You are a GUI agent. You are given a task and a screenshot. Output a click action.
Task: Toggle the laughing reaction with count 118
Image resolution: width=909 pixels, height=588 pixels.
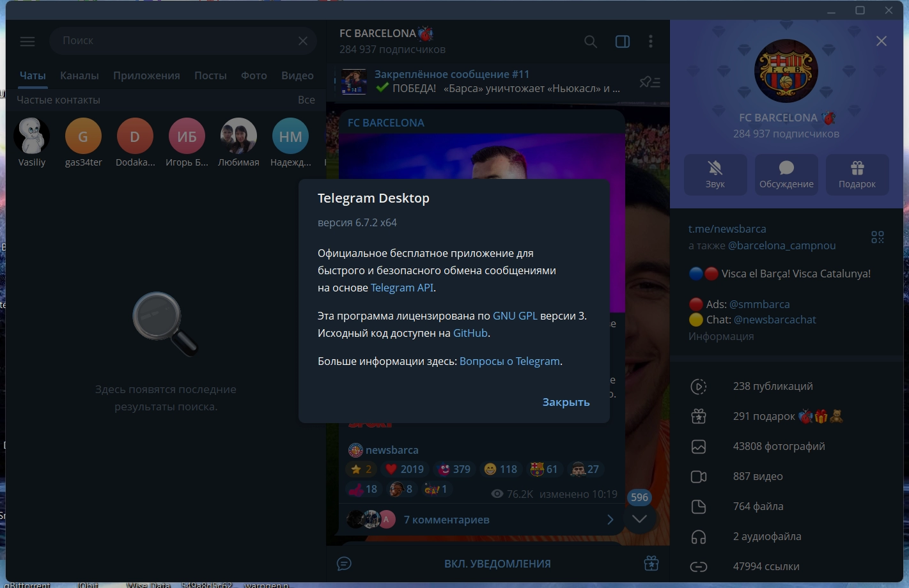click(501, 469)
